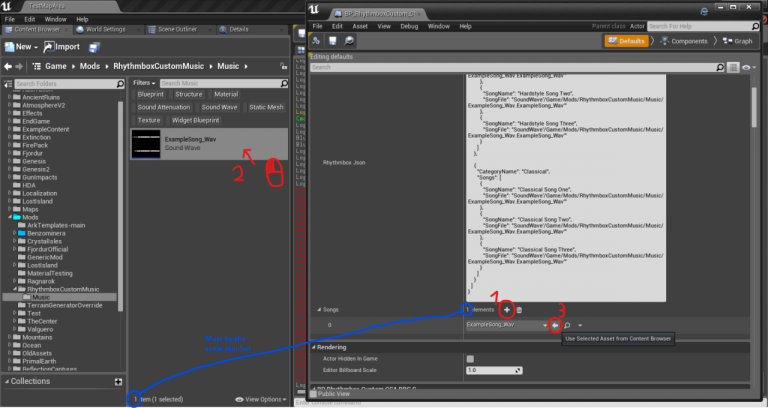The height and width of the screenshot is (408, 768).
Task: Toggle the Content Browser lock icon
Action: tap(283, 66)
